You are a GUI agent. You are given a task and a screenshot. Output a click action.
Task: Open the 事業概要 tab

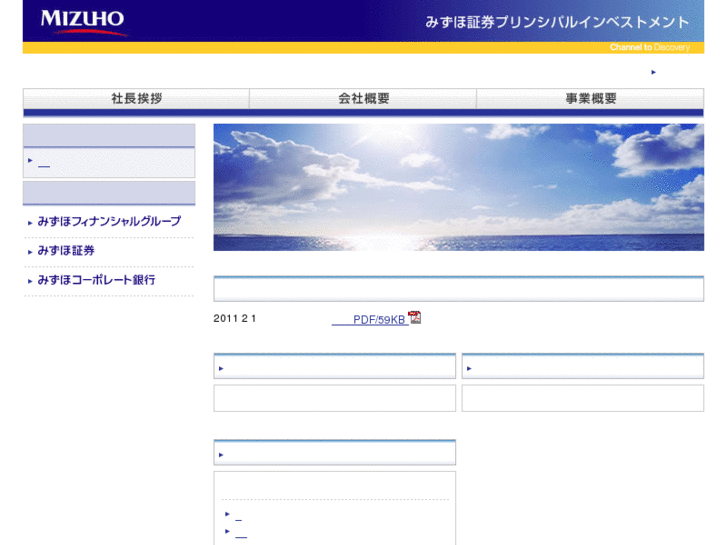pos(590,98)
